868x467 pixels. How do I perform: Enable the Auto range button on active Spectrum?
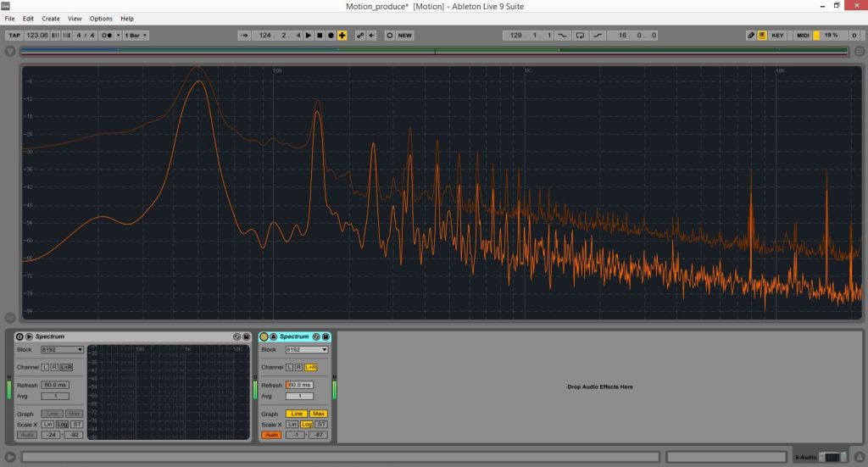271,435
